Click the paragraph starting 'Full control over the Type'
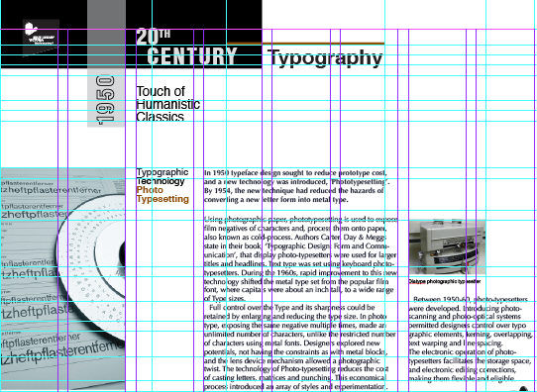The image size is (537, 392). pyautogui.click(x=299, y=346)
